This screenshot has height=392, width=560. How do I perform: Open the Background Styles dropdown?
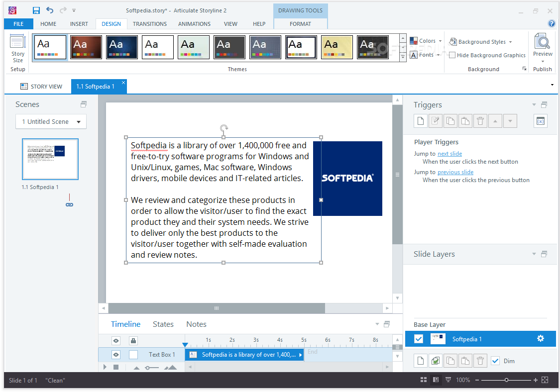click(481, 42)
